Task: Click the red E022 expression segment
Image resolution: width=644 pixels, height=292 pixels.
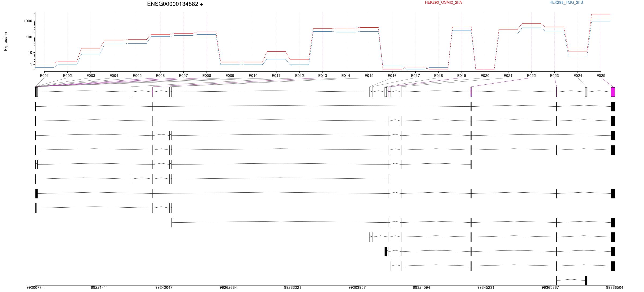Action: click(531, 24)
